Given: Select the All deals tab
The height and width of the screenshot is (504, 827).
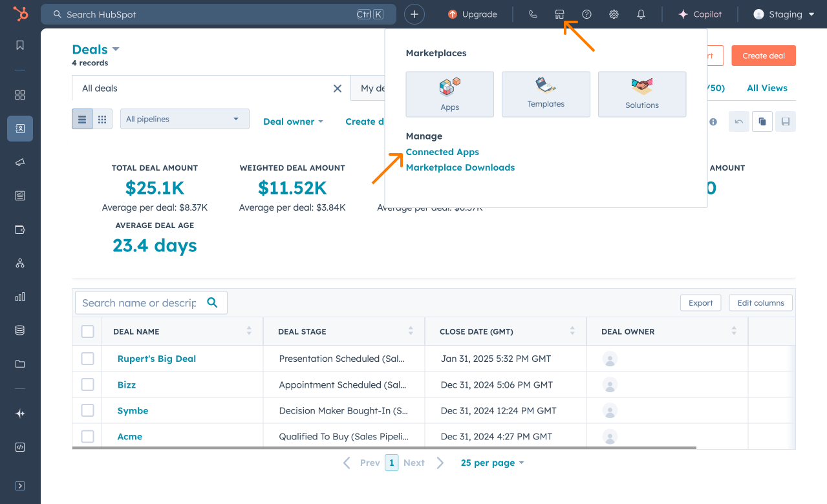Looking at the screenshot, I should tap(211, 89).
